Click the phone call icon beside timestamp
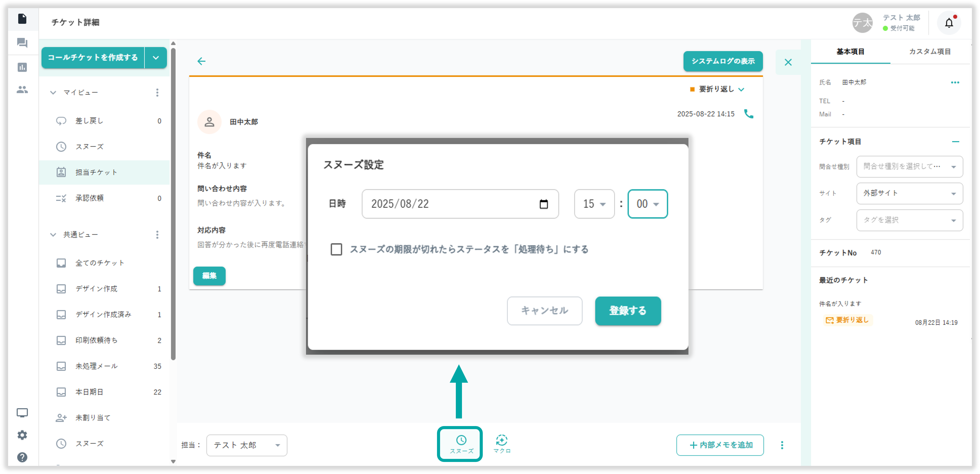 coord(748,114)
